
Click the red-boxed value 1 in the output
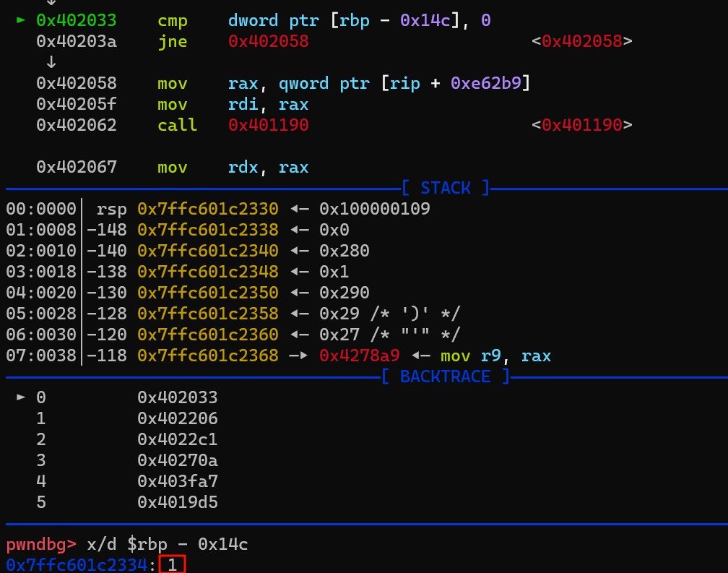coord(173,564)
